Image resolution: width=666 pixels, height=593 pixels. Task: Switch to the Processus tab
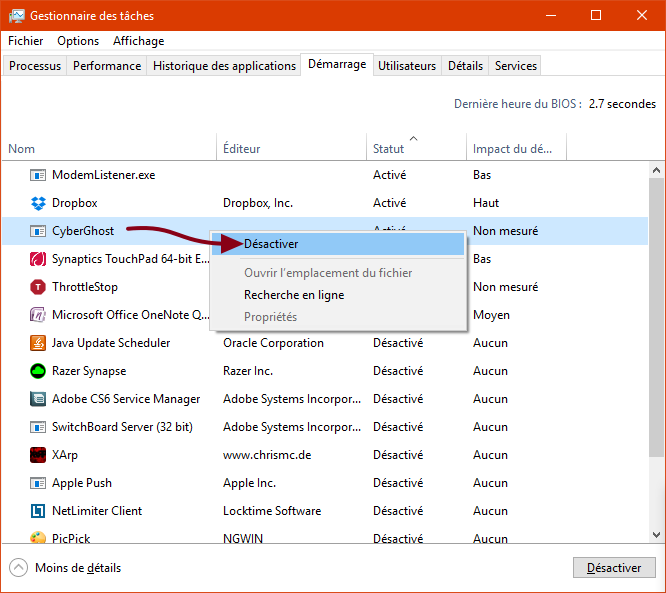coord(35,66)
